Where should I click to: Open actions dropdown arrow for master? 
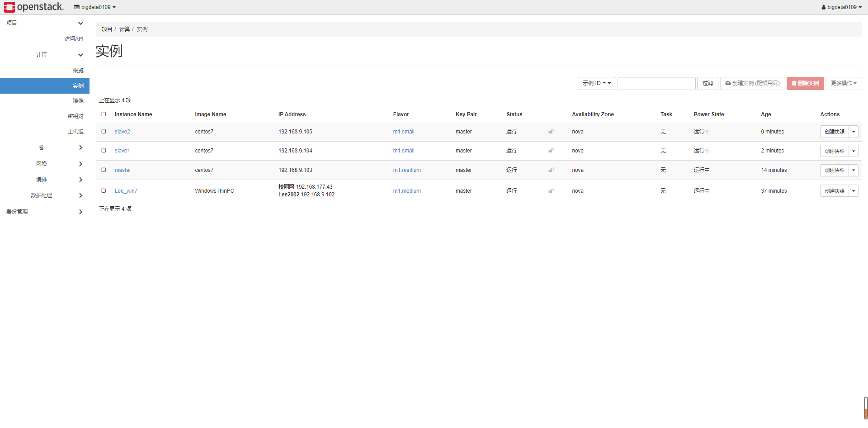(x=854, y=170)
